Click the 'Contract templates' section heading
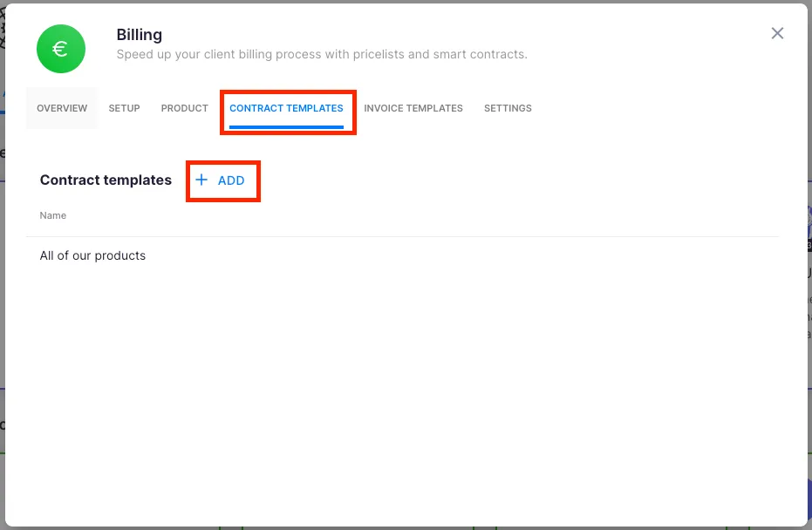812x530 pixels. [x=106, y=180]
